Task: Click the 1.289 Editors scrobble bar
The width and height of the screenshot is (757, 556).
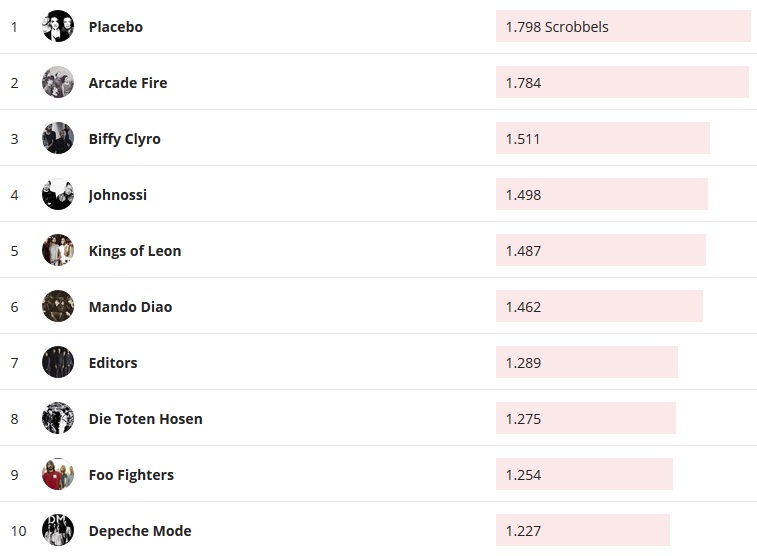Action: (x=587, y=363)
